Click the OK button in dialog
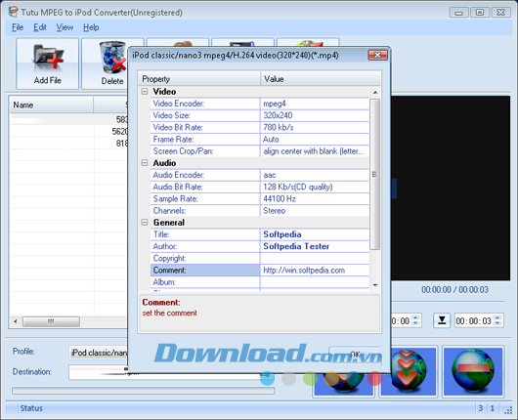Viewport: 518px width, 420px height. pyautogui.click(x=355, y=355)
